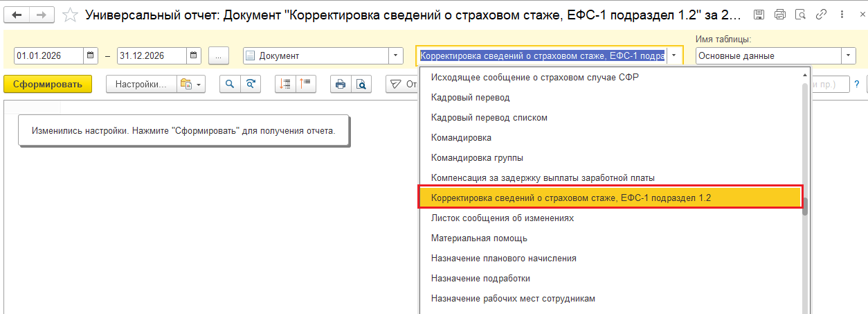Choose Материальная помощь in dropdown list

pyautogui.click(x=479, y=238)
